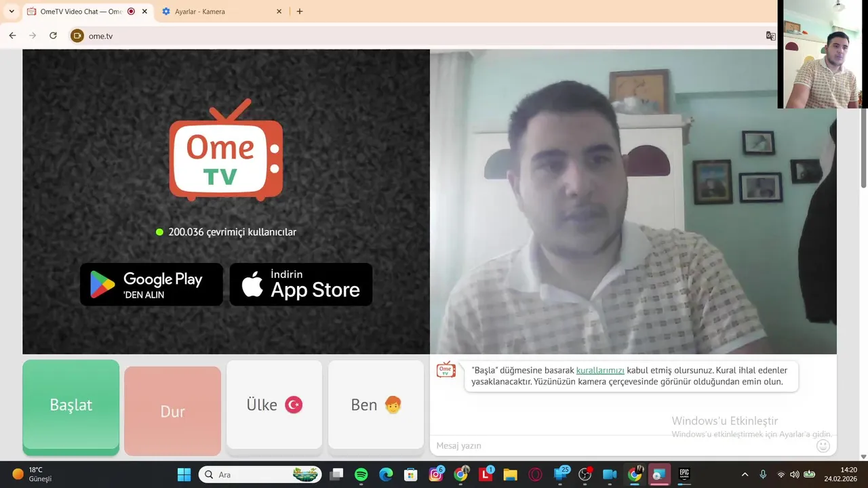Open Instagram from the taskbar
Screen dimensions: 868x488
coord(436,474)
